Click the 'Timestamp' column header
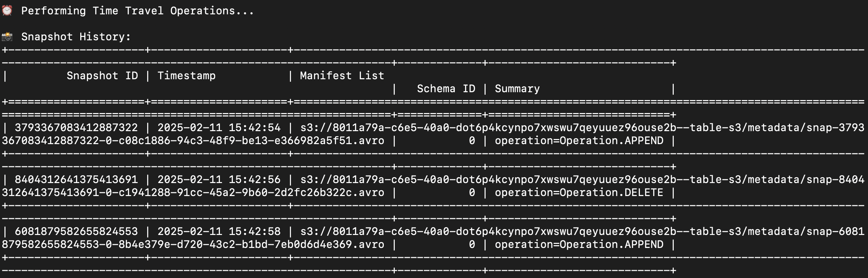Screen dimensions: 868x278 186,76
